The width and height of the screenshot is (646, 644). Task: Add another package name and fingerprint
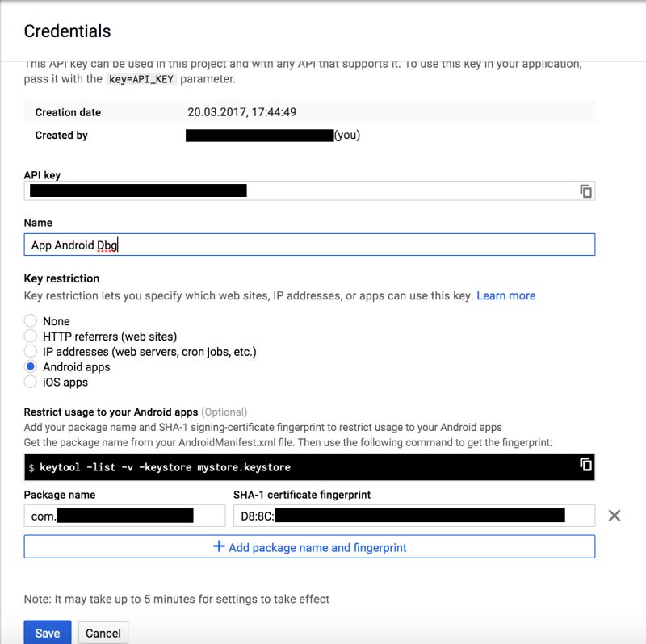(309, 546)
